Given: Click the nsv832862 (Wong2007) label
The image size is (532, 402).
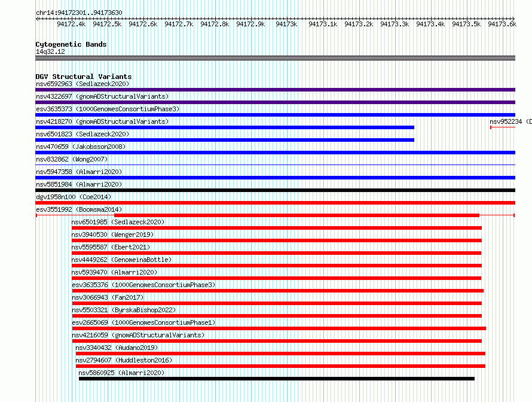Looking at the screenshot, I should 72,159.
